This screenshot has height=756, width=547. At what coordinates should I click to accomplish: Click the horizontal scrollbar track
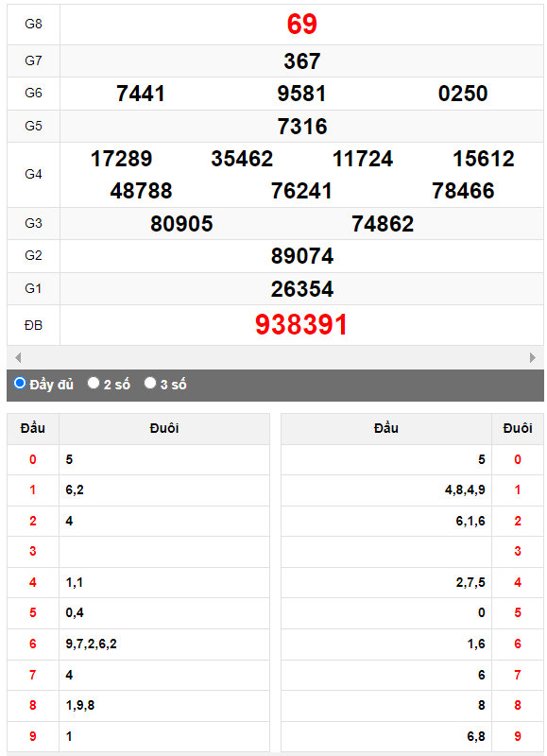click(275, 357)
